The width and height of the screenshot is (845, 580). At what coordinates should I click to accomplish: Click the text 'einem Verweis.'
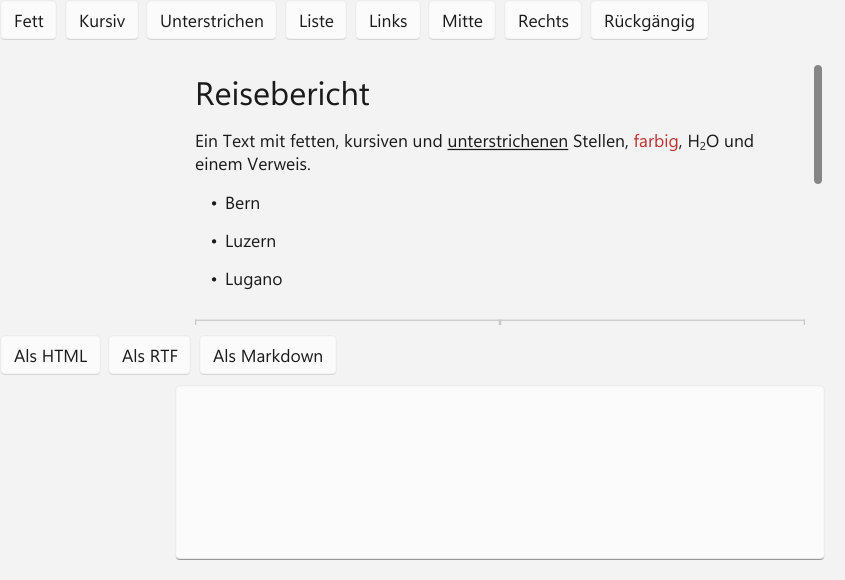pyautogui.click(x=253, y=164)
